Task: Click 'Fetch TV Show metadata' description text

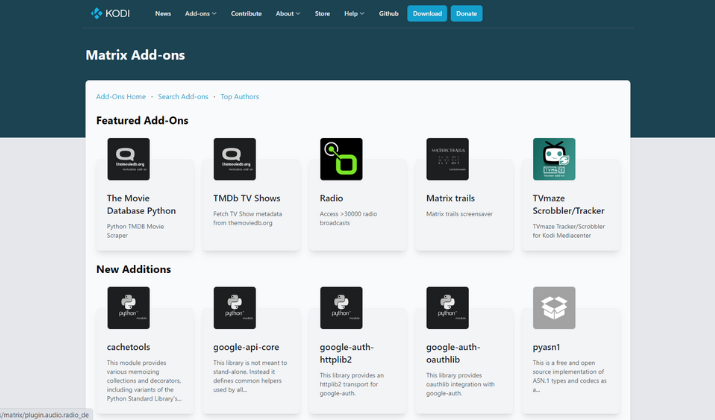Action: 248,218
